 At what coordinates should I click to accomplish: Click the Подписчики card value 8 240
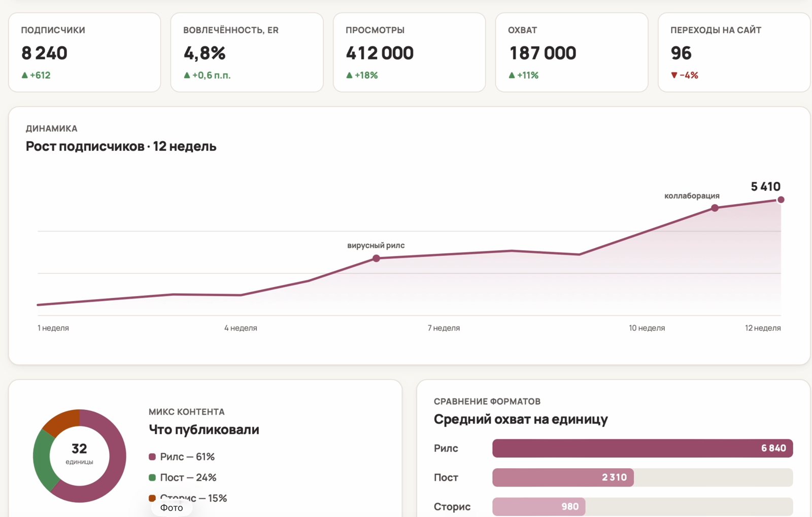pyautogui.click(x=44, y=53)
